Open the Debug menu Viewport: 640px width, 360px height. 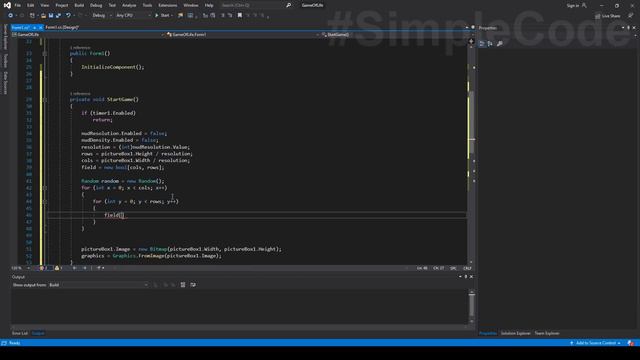pyautogui.click(x=96, y=5)
